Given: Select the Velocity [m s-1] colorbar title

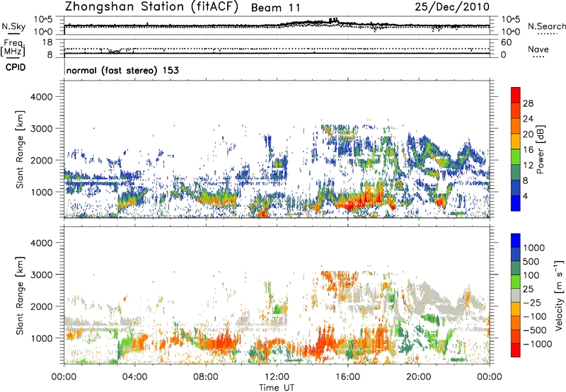Looking at the screenshot, I should pyautogui.click(x=559, y=295).
